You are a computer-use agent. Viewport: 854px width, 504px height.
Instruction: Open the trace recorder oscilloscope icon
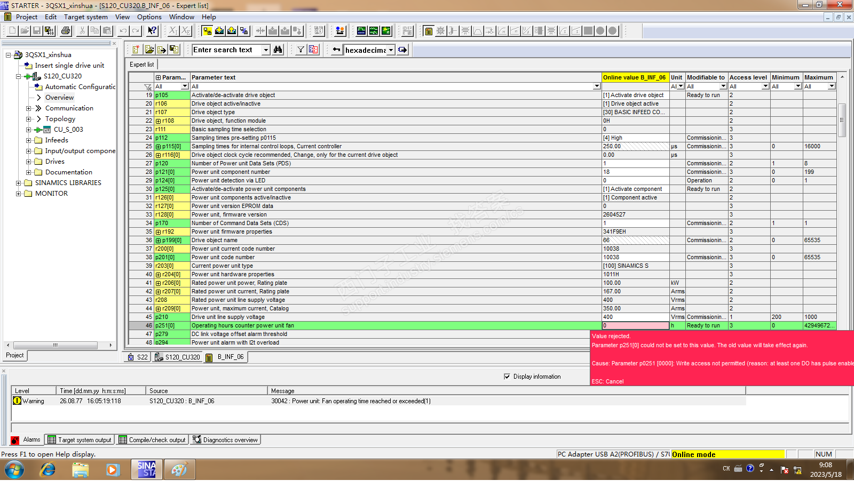click(x=361, y=31)
